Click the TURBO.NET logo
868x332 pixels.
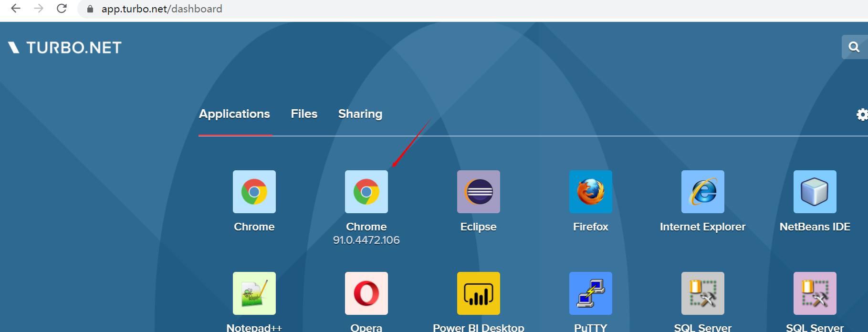[x=65, y=48]
